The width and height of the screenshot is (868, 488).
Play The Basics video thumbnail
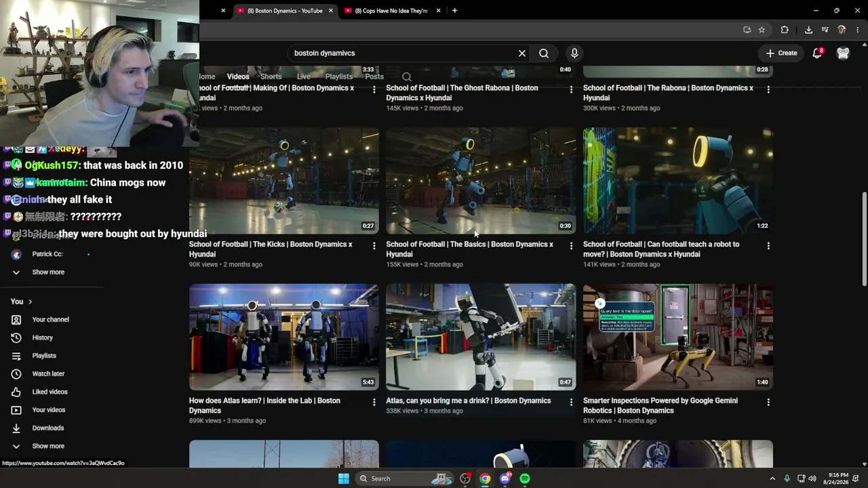[x=481, y=181]
